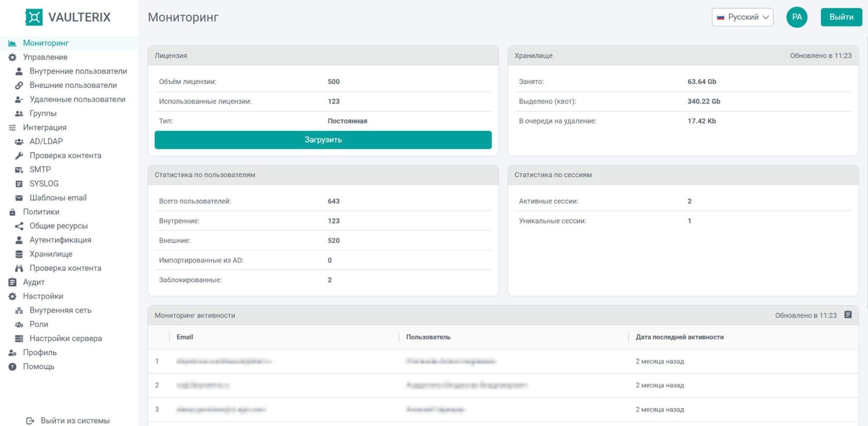Click the clipboard icon in Мониторинг активности header
The image size is (868, 426).
click(848, 315)
